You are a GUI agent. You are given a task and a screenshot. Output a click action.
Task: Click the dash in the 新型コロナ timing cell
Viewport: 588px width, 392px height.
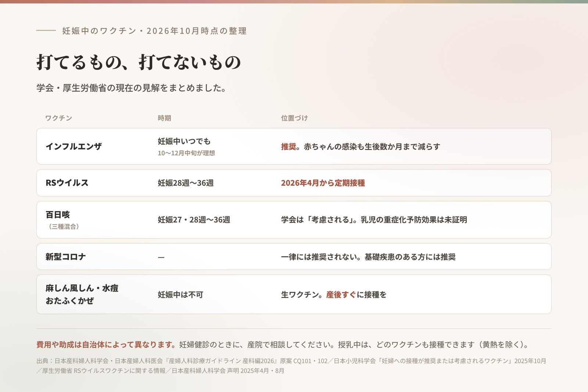pos(161,257)
